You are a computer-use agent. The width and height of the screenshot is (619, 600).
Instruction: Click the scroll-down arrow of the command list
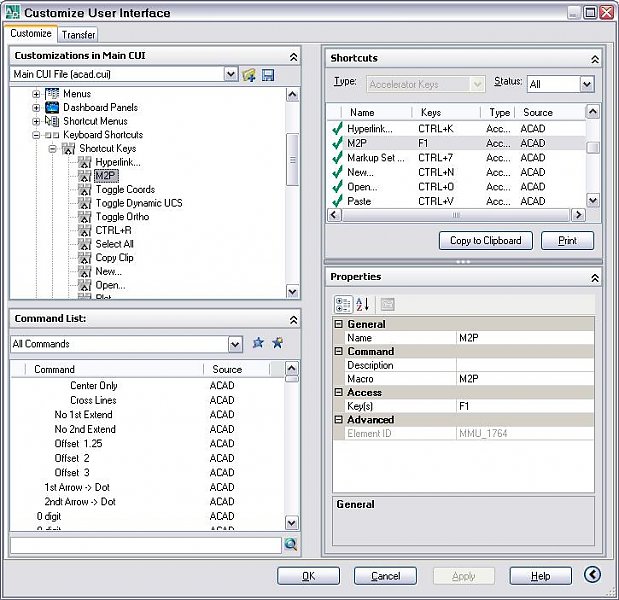click(291, 523)
